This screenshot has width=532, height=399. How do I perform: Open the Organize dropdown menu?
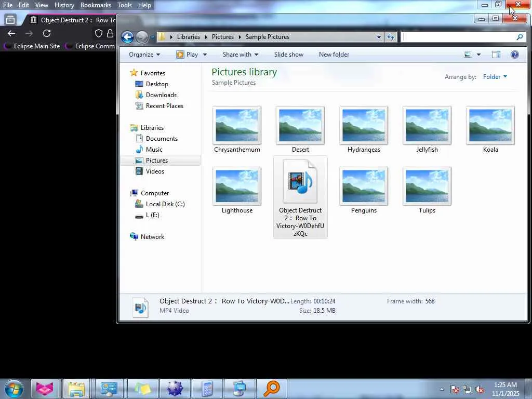click(x=144, y=55)
